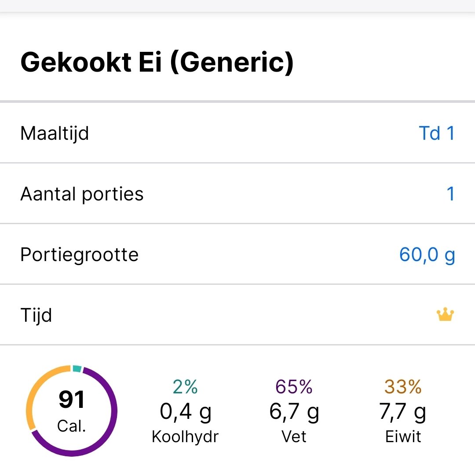Tap the 2% carbohydrate percentage
Image resolution: width=475 pixels, height=476 pixels.
coord(185,387)
